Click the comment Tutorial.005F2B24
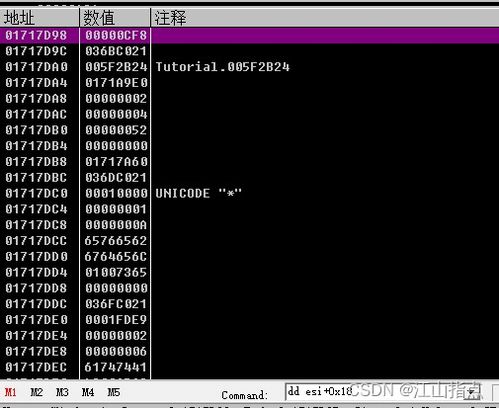Viewport: 499px width, 408px height. point(223,67)
